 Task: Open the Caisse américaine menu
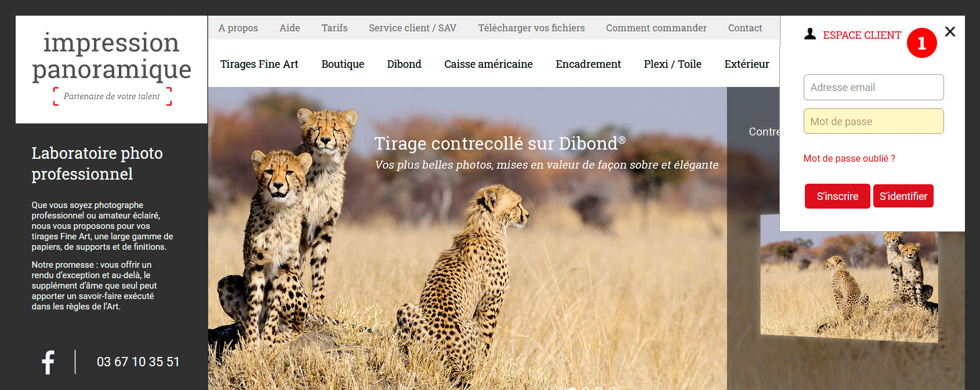coord(488,64)
